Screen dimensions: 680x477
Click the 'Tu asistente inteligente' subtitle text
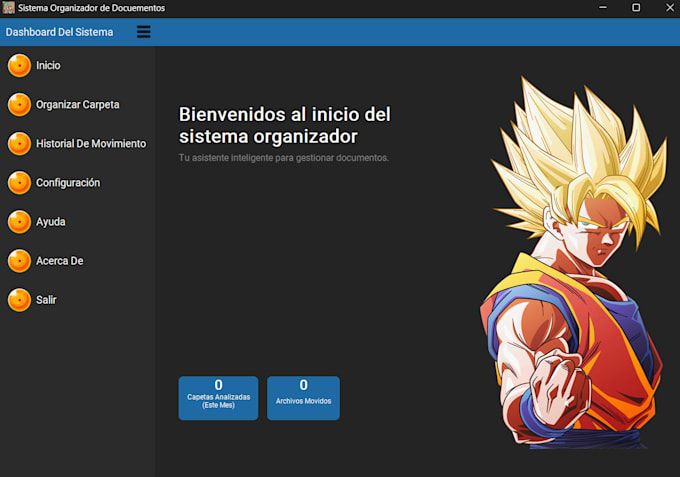(284, 158)
